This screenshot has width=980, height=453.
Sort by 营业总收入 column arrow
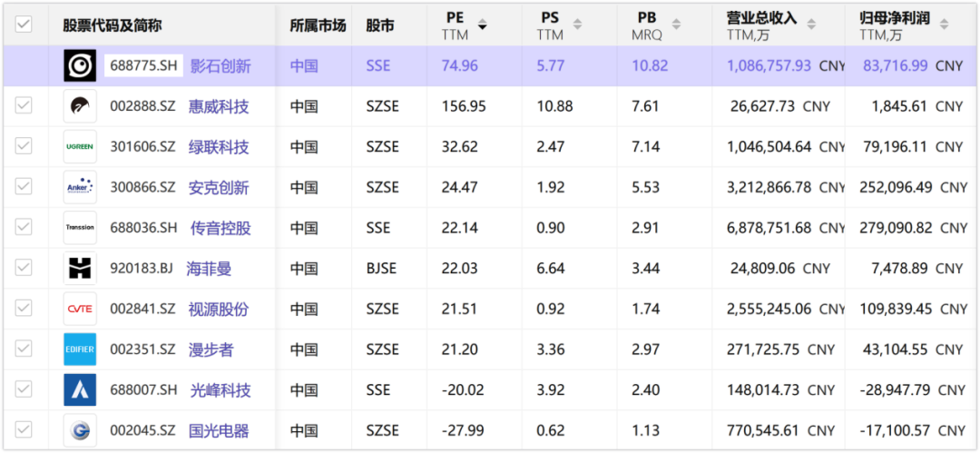(x=811, y=25)
